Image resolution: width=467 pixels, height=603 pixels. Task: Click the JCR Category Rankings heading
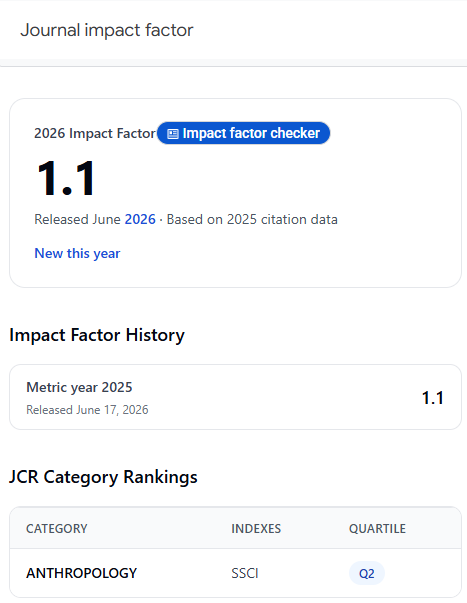pyautogui.click(x=103, y=477)
